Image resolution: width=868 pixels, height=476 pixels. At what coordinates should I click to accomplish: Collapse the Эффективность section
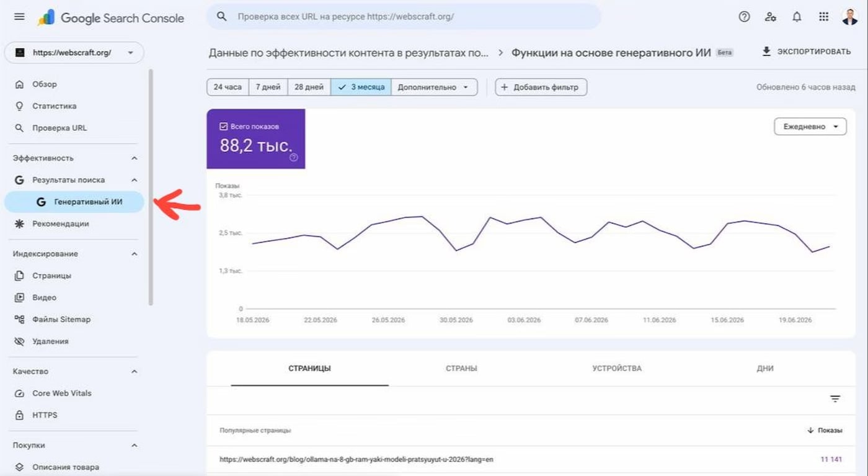(x=135, y=158)
